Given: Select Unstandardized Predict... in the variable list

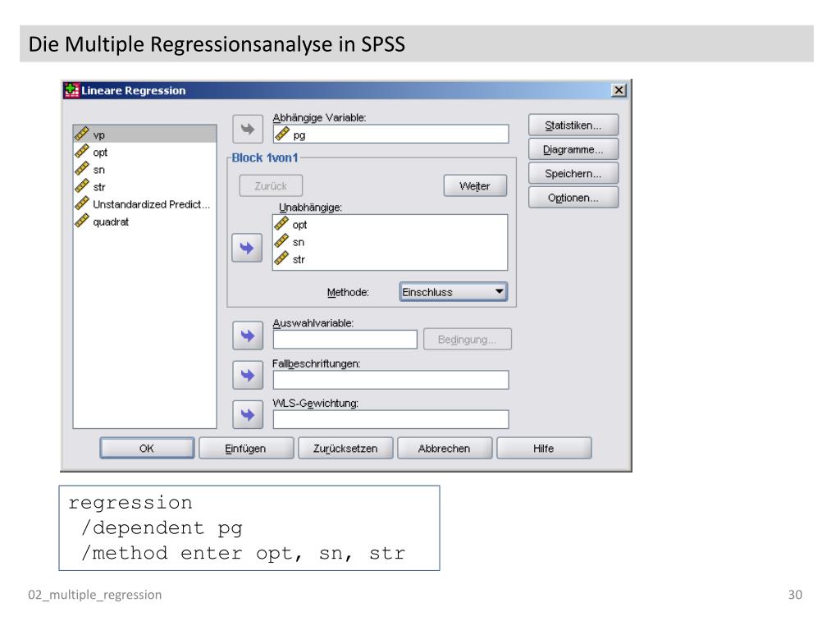Looking at the screenshot, I should tap(144, 204).
